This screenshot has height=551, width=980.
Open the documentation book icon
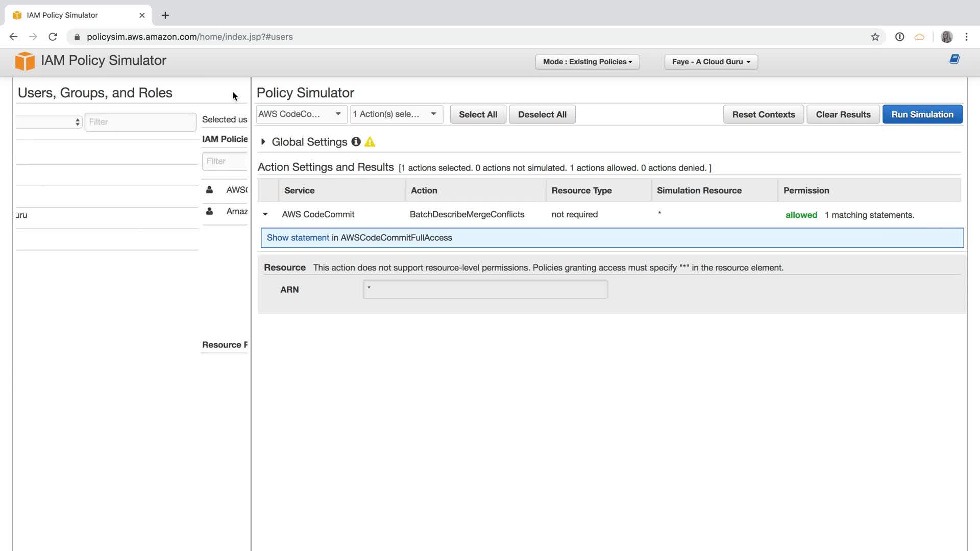[x=954, y=59]
